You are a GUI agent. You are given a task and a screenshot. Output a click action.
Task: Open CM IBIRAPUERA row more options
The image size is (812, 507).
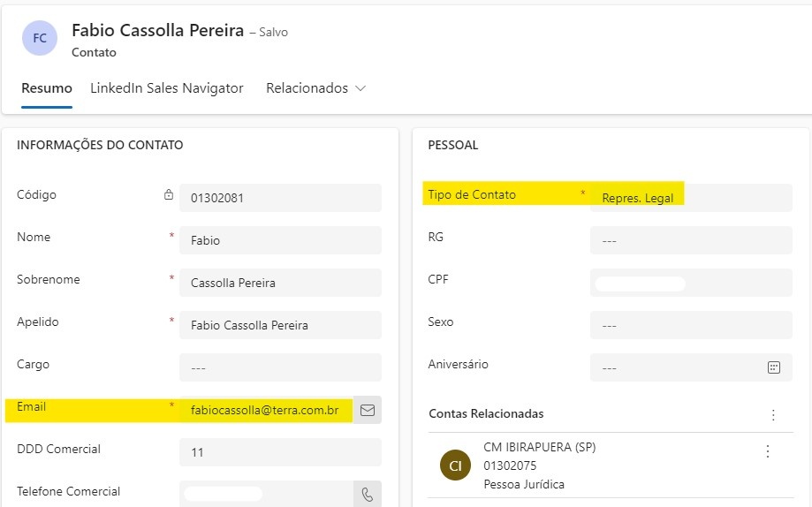pyautogui.click(x=767, y=451)
